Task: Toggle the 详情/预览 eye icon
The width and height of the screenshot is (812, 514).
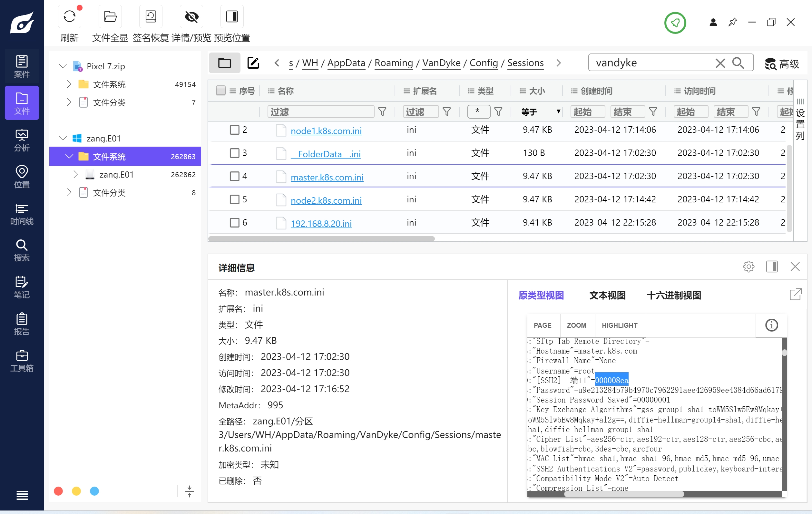Action: tap(191, 16)
